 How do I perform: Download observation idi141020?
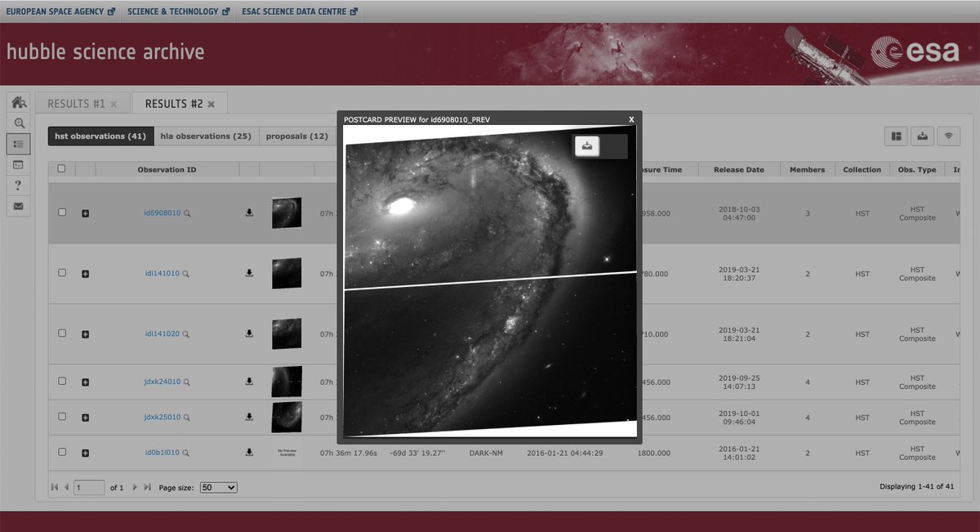pos(249,333)
